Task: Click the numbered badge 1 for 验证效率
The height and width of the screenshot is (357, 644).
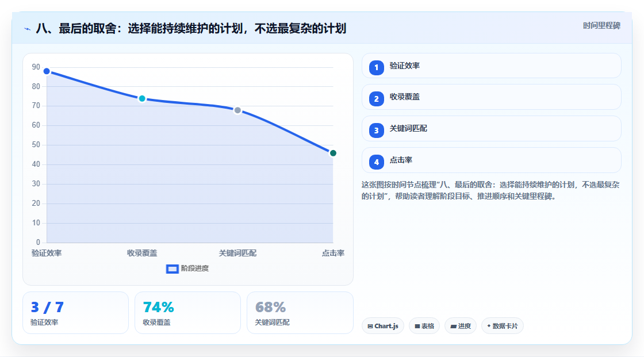Action: [x=376, y=68]
